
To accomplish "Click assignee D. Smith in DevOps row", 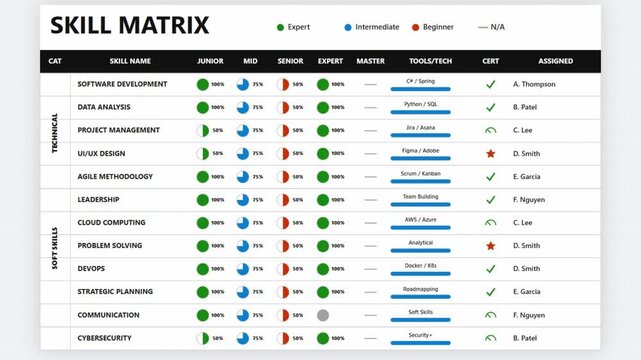I will (x=527, y=269).
